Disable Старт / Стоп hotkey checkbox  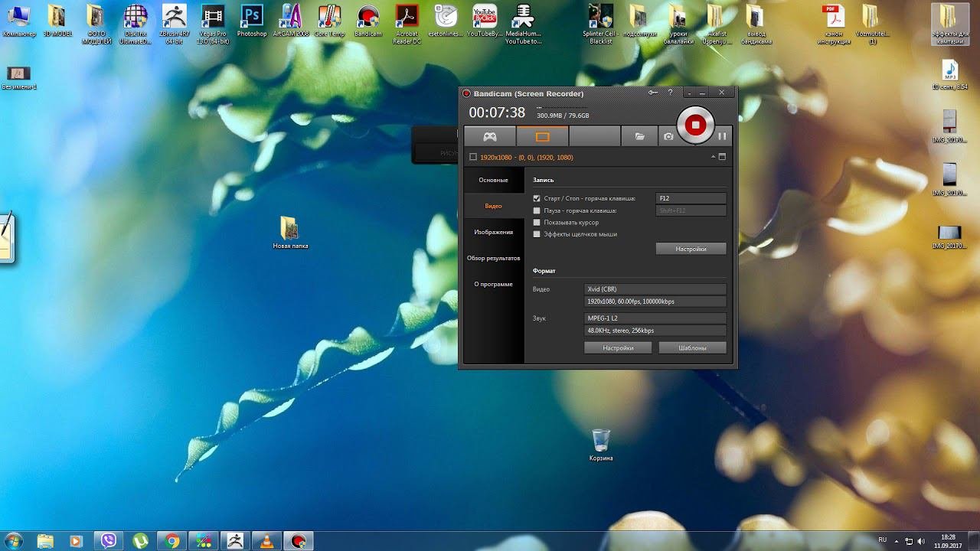[537, 198]
